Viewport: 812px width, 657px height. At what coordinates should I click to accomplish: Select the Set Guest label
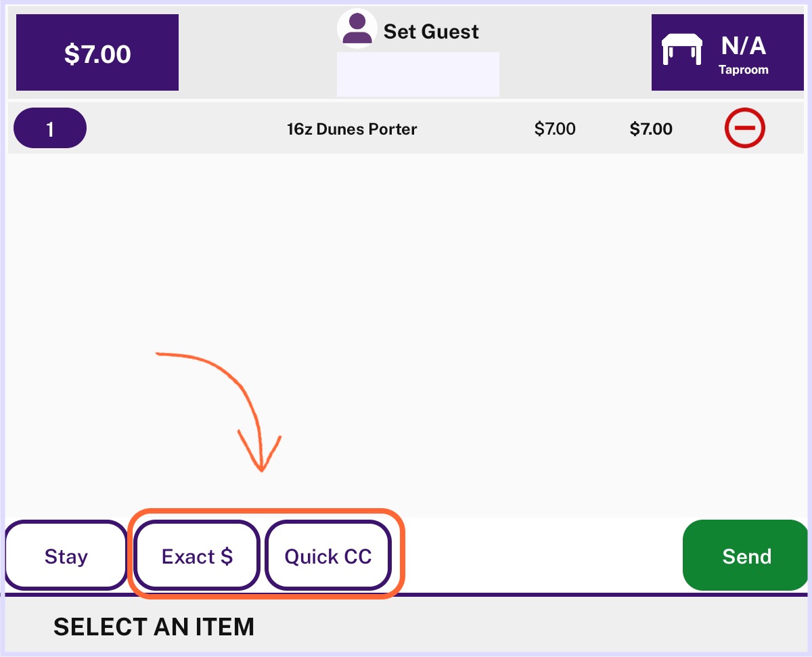pyautogui.click(x=431, y=31)
